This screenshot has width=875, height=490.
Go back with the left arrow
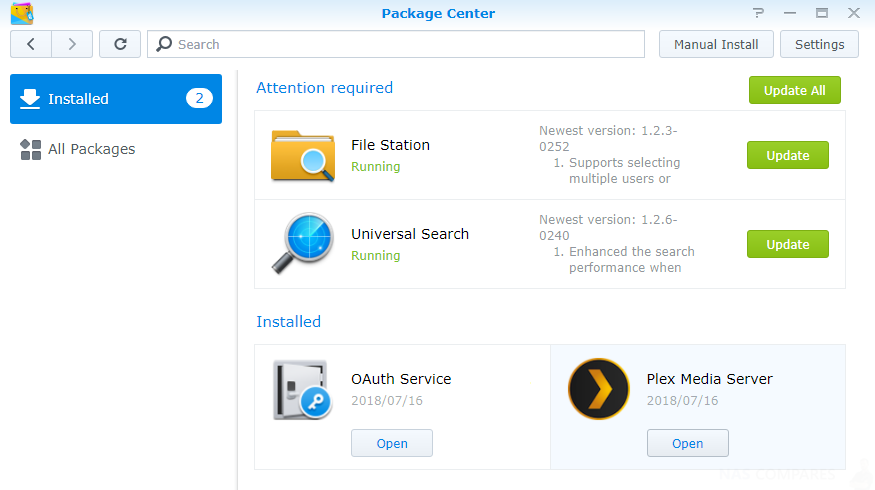pyautogui.click(x=31, y=44)
